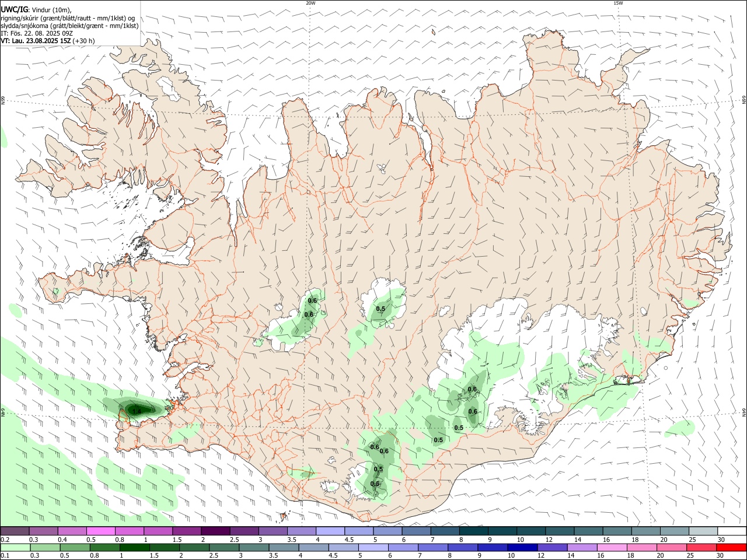The height and width of the screenshot is (560, 747).
Task: Pick the dark teal 8 snow legend swatch
Action: click(474, 531)
